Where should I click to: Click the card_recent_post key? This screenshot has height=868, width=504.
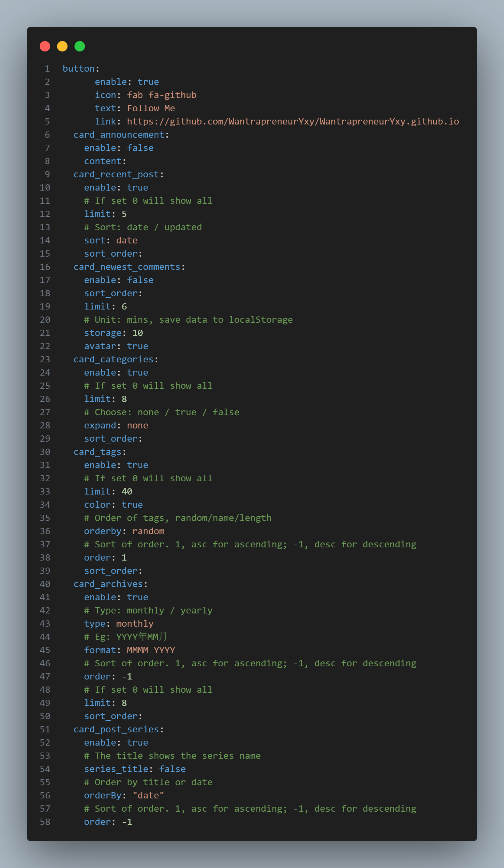pos(116,174)
